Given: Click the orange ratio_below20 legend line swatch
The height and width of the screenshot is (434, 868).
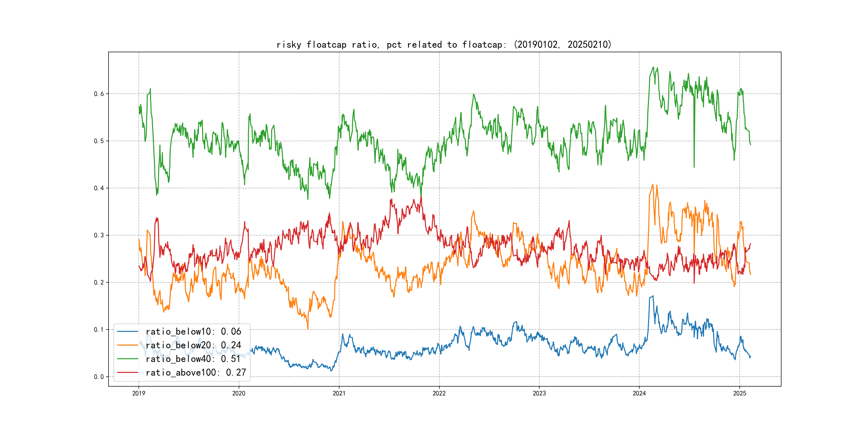Looking at the screenshot, I should click(x=127, y=345).
